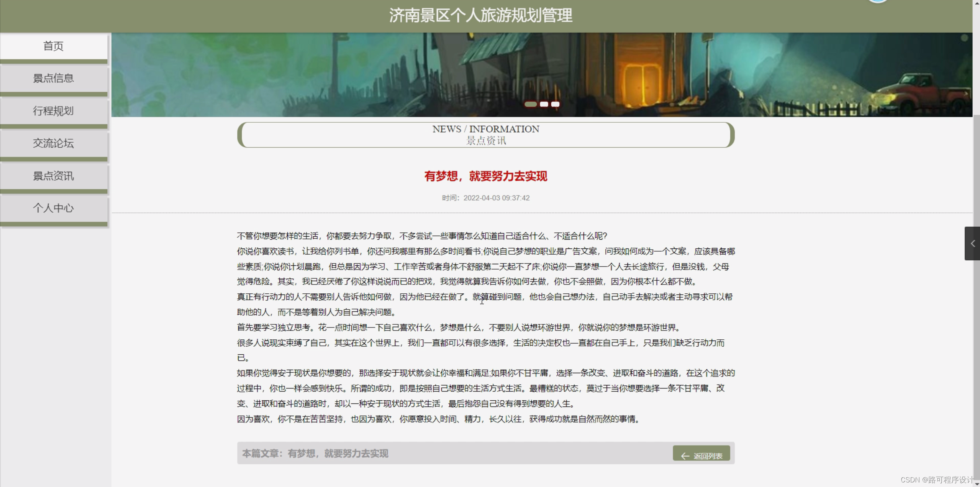This screenshot has height=487, width=980.
Task: Click the back arrow icon beside 返回列表
Action: [685, 456]
